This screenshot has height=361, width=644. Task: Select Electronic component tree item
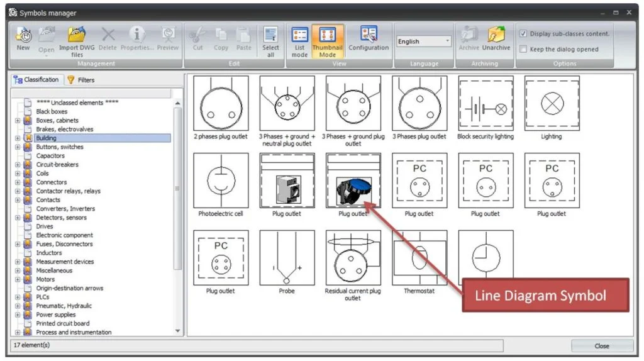point(64,235)
